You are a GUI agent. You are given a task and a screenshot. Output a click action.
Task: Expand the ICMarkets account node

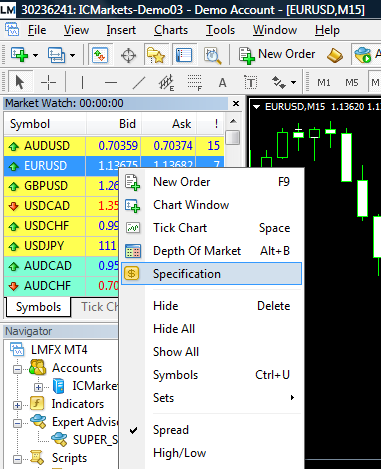click(38, 387)
